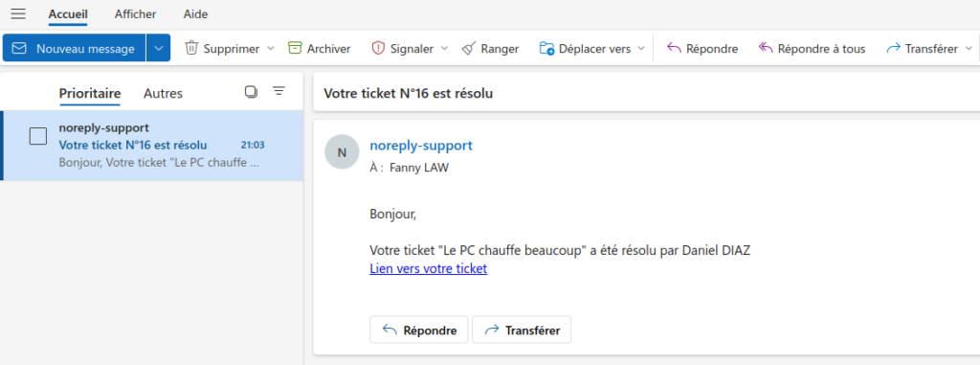This screenshot has width=980, height=365.
Task: Open the Lien vers votre ticket link
Action: click(x=428, y=268)
